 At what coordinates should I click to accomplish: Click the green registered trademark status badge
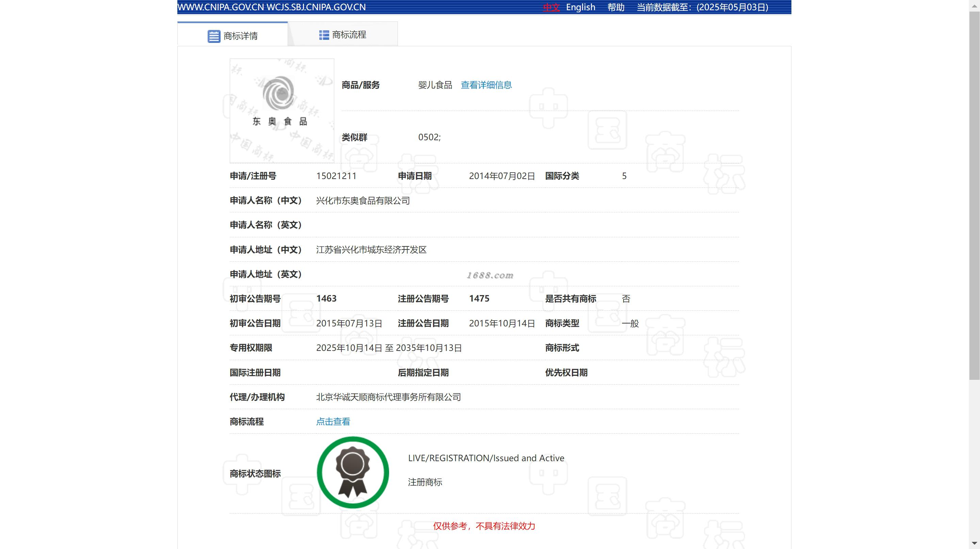pyautogui.click(x=353, y=472)
